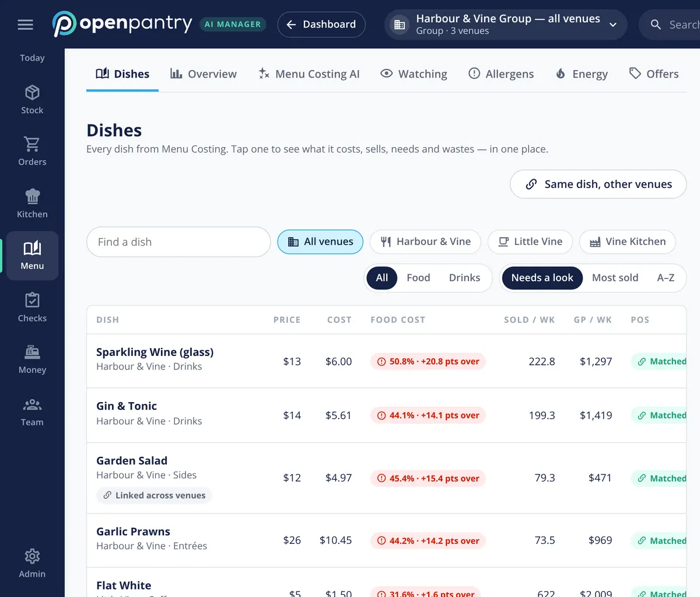The image size is (700, 597).
Task: Open the Watching tab
Action: (x=414, y=74)
